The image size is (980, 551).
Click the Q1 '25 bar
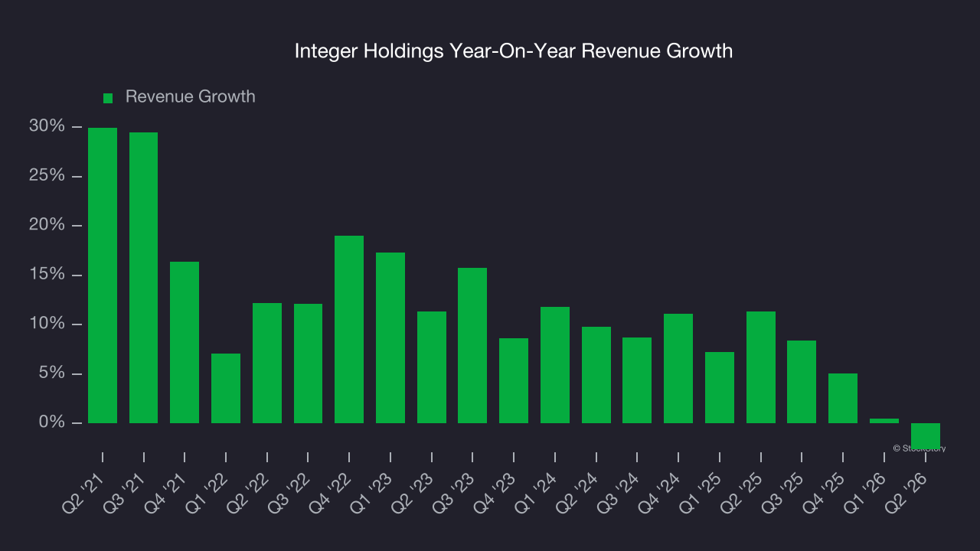click(x=720, y=387)
